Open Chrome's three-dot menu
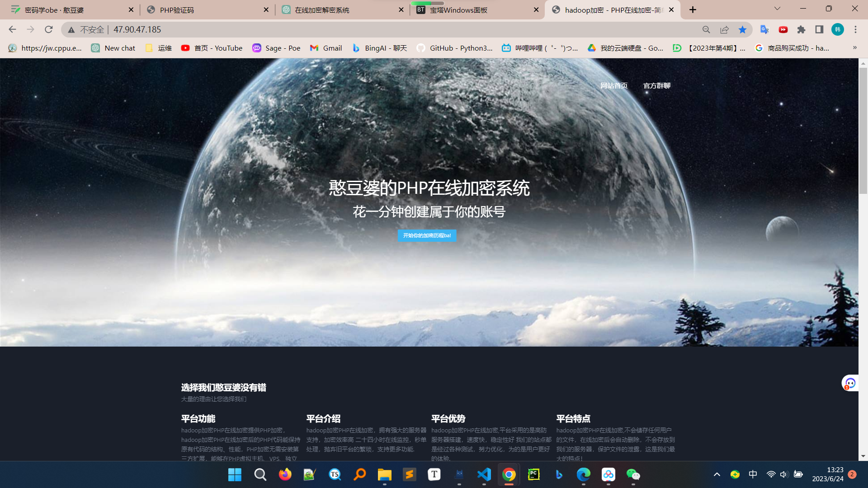Viewport: 868px width, 488px height. 855,29
